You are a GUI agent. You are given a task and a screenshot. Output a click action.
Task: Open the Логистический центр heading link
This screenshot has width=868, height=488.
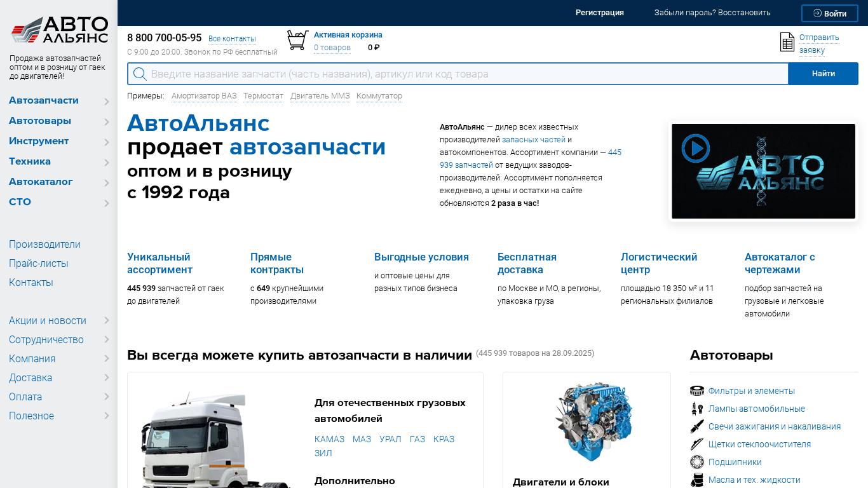pyautogui.click(x=659, y=264)
